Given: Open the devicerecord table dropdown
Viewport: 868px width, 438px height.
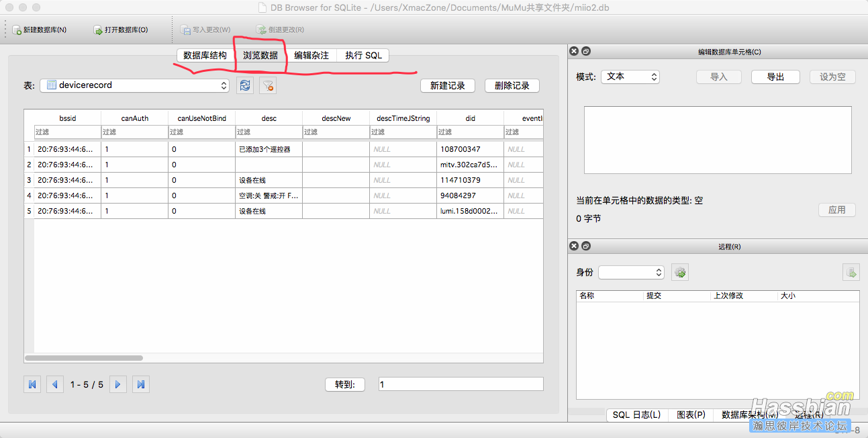Looking at the screenshot, I should [135, 85].
